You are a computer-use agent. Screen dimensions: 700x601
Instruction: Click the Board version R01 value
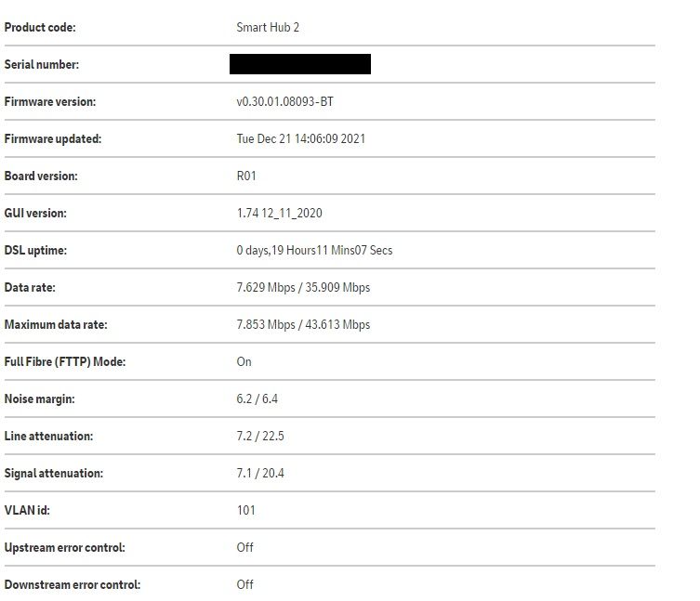click(246, 176)
